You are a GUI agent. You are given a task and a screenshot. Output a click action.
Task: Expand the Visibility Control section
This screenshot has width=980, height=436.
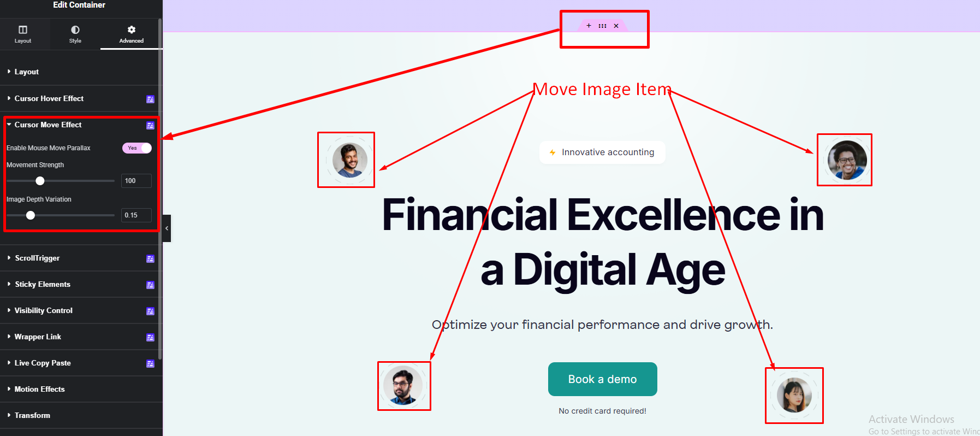[x=44, y=311]
